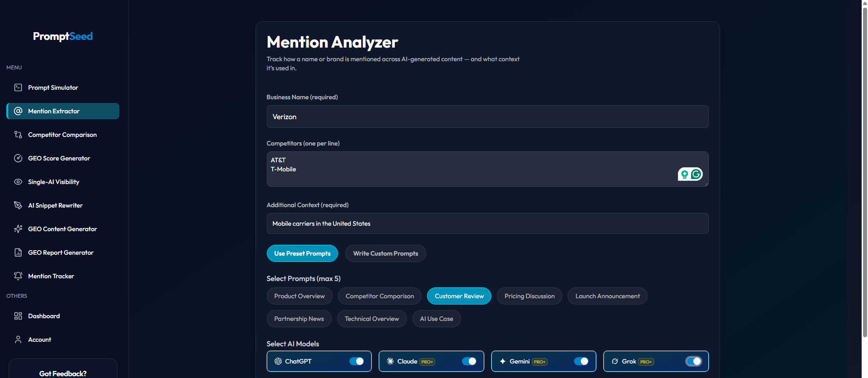Viewport: 868px width, 378px height.
Task: Select the Launch Announcement prompt chip
Action: (608, 296)
